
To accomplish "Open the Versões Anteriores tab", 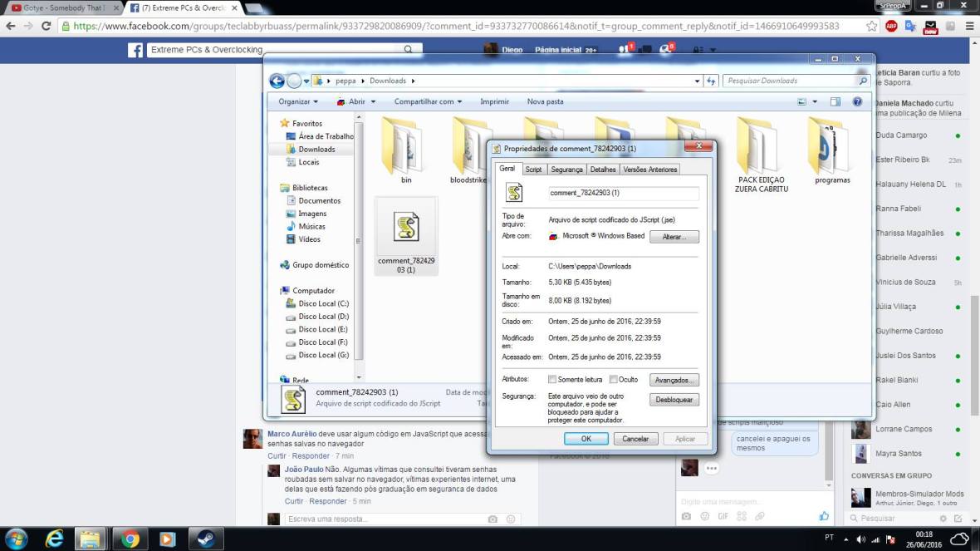I will coord(650,170).
